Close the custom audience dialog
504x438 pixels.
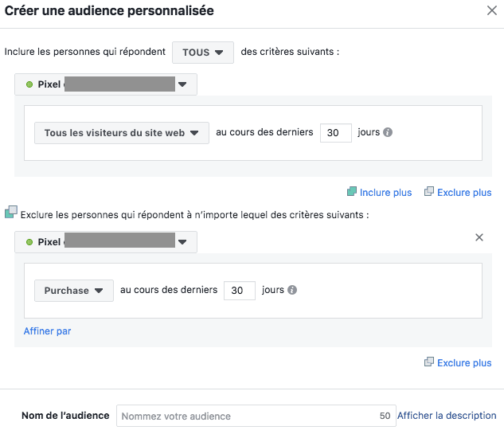point(492,10)
